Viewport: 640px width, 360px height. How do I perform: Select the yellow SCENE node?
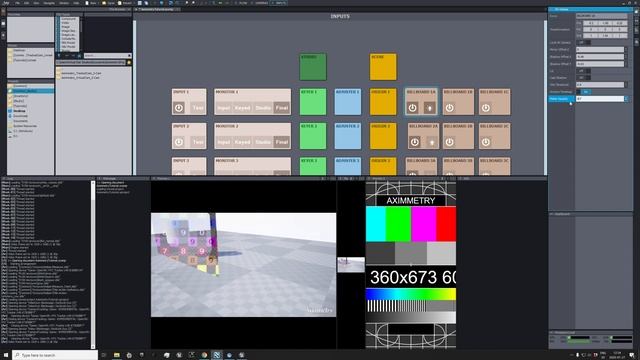(383, 67)
